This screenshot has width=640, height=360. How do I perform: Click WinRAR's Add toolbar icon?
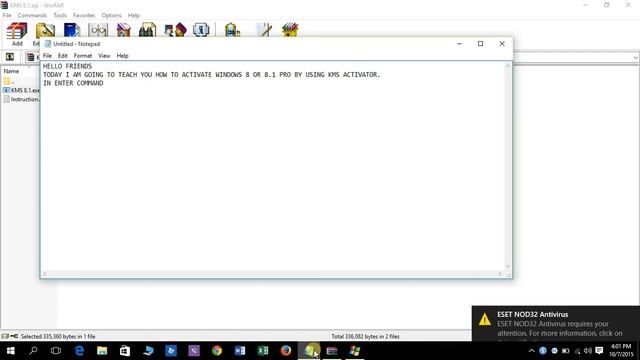17,34
